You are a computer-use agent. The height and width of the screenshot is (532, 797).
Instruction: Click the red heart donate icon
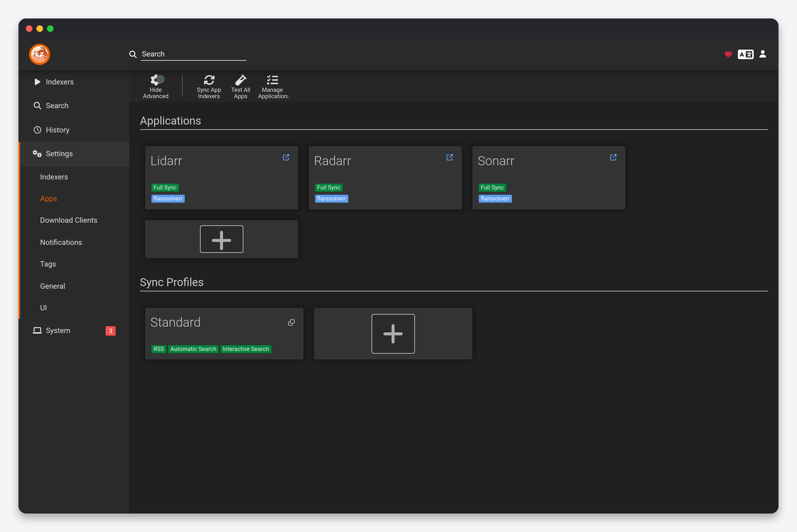(728, 55)
